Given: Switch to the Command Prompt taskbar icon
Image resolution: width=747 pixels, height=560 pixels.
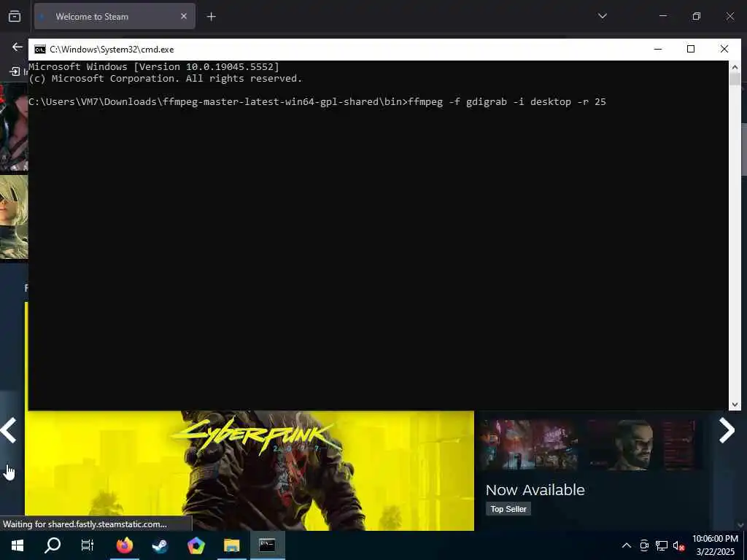Looking at the screenshot, I should (x=267, y=545).
